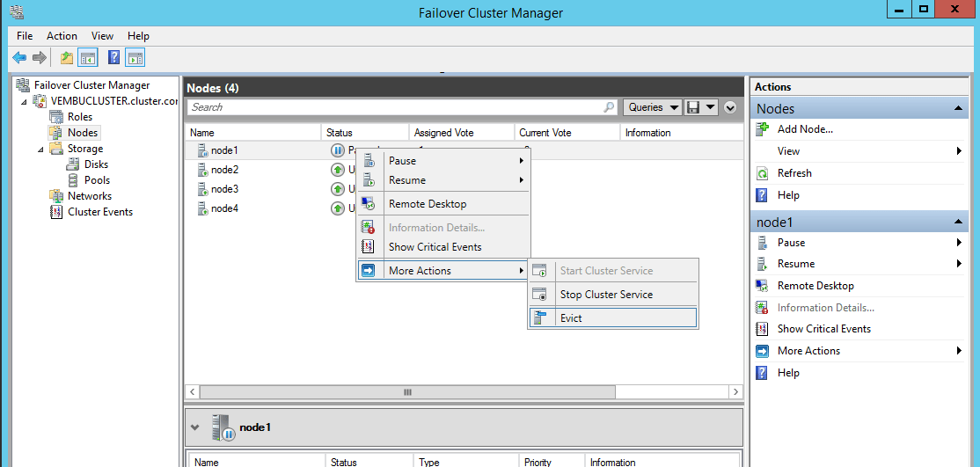The height and width of the screenshot is (467, 980).
Task: Click the scrollbar right arrow in node list
Action: tap(735, 392)
